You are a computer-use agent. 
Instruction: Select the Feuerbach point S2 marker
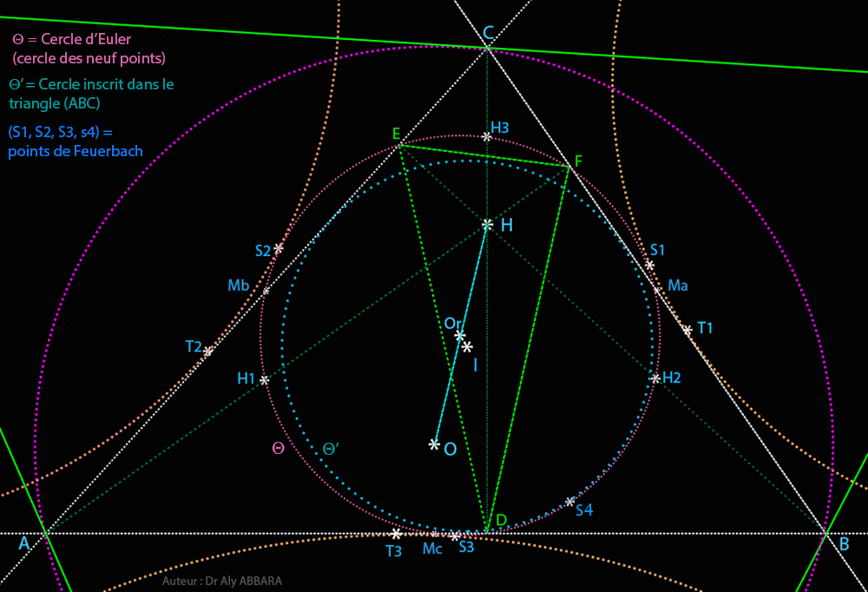point(279,248)
